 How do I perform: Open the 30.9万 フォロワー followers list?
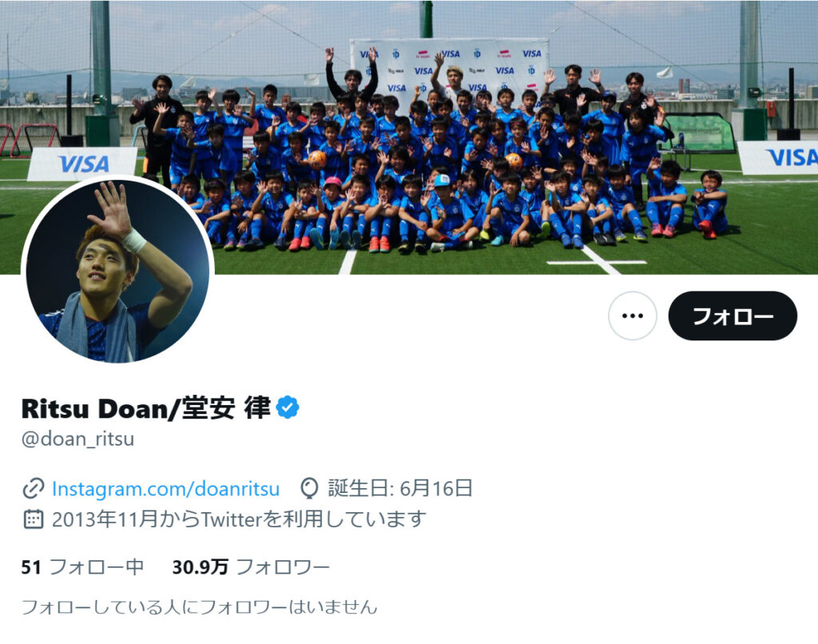point(251,566)
